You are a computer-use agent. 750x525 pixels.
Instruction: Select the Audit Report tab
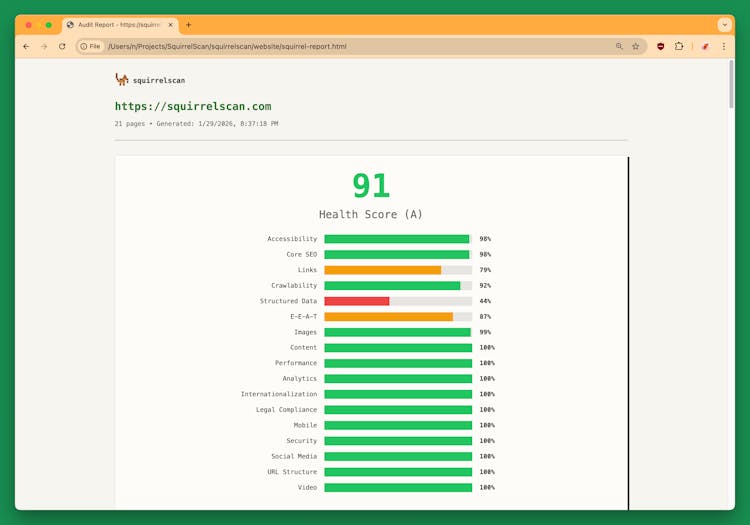(x=115, y=25)
